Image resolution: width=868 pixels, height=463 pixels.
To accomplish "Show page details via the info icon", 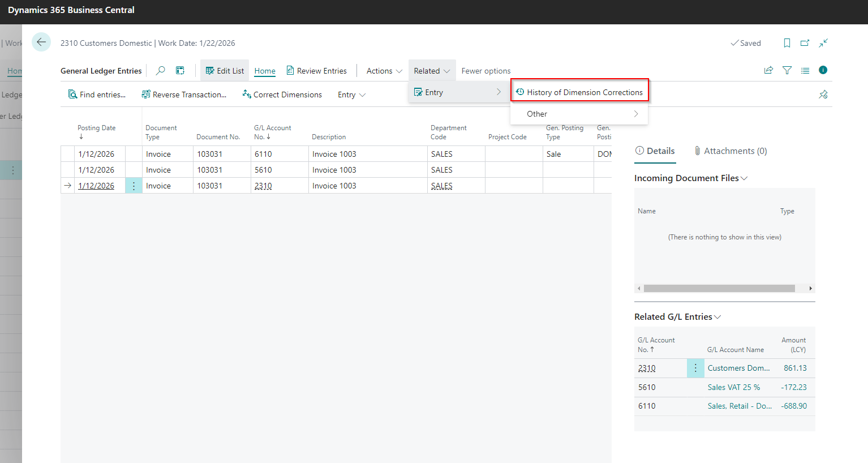I will click(x=823, y=70).
